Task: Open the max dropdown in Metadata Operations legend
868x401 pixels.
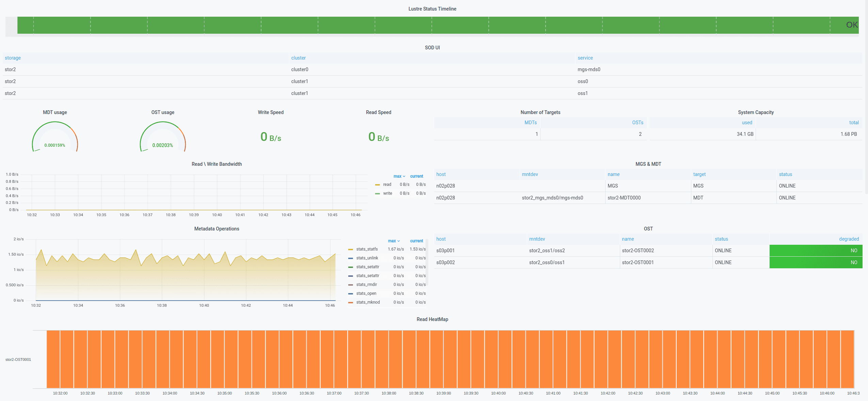Action: click(x=393, y=241)
